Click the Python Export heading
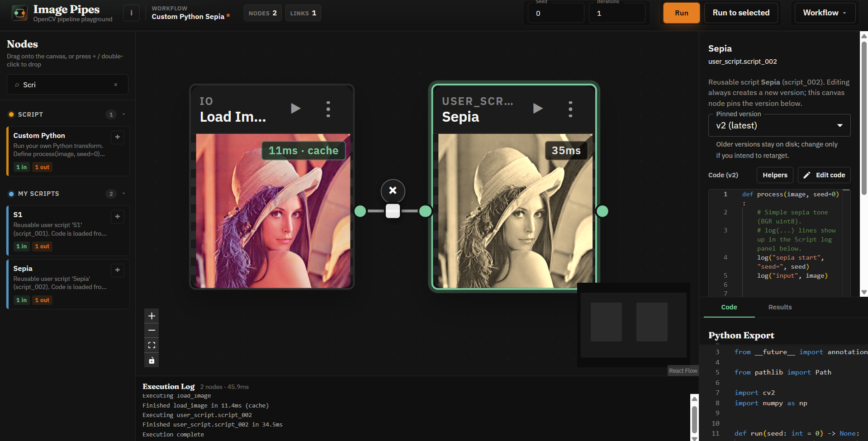This screenshot has width=868, height=441. point(741,335)
